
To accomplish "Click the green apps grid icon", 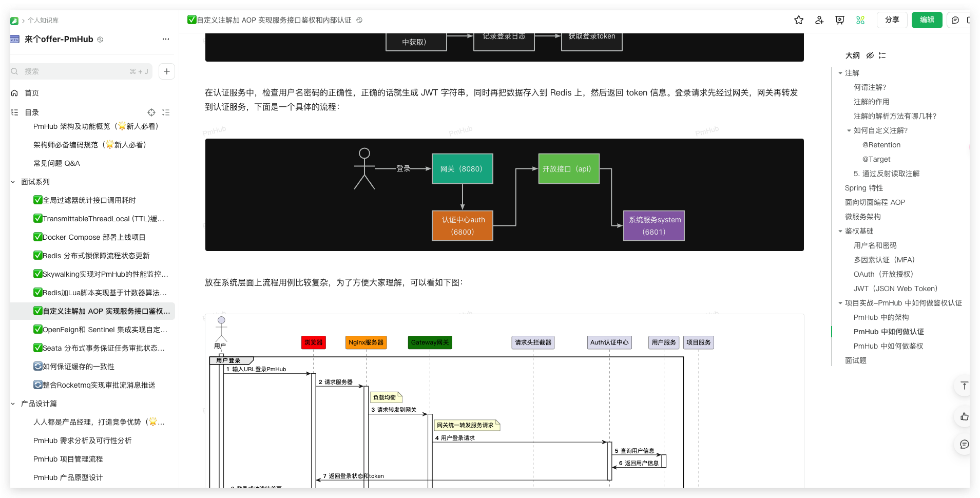I will (860, 20).
